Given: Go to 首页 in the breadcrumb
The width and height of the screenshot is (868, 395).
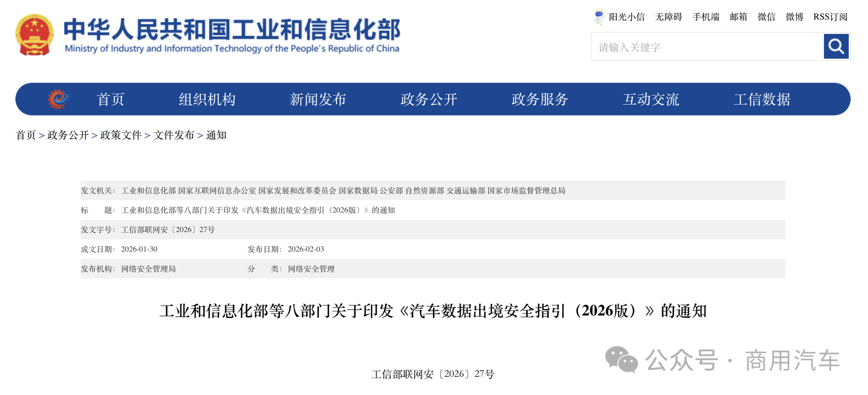Looking at the screenshot, I should point(26,135).
